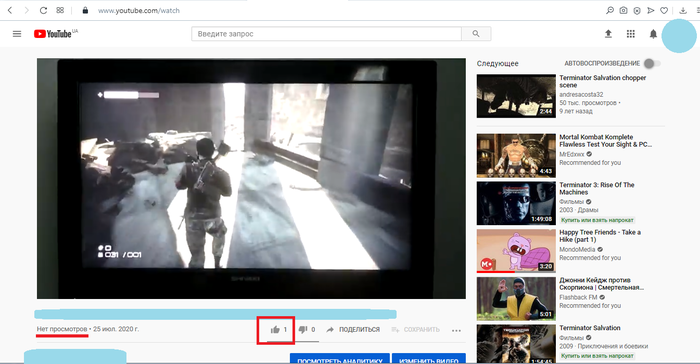
Task: Open the upload video icon
Action: coord(608,33)
